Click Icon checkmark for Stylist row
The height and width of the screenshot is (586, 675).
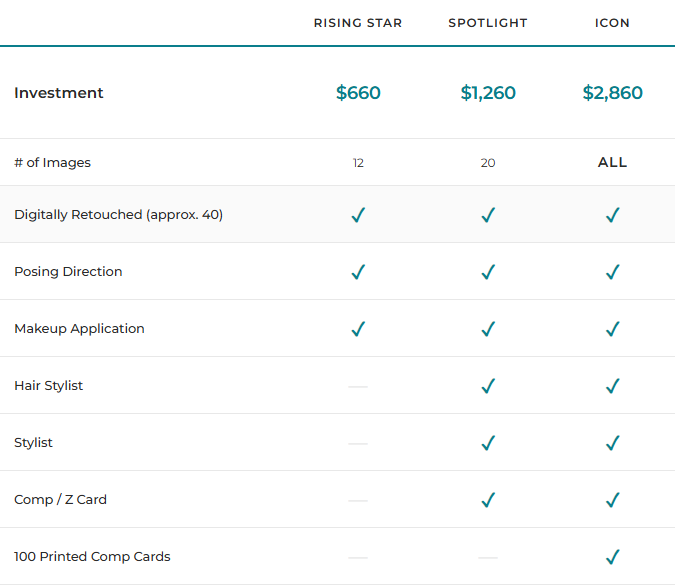[613, 443]
